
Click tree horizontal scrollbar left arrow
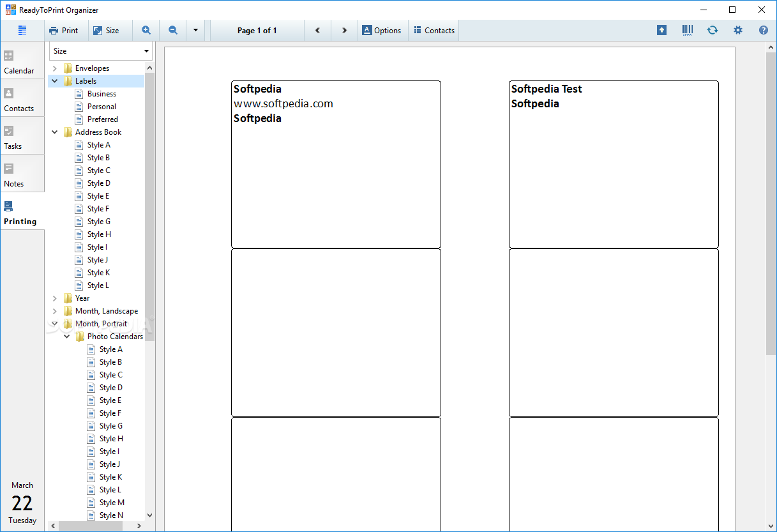point(53,526)
